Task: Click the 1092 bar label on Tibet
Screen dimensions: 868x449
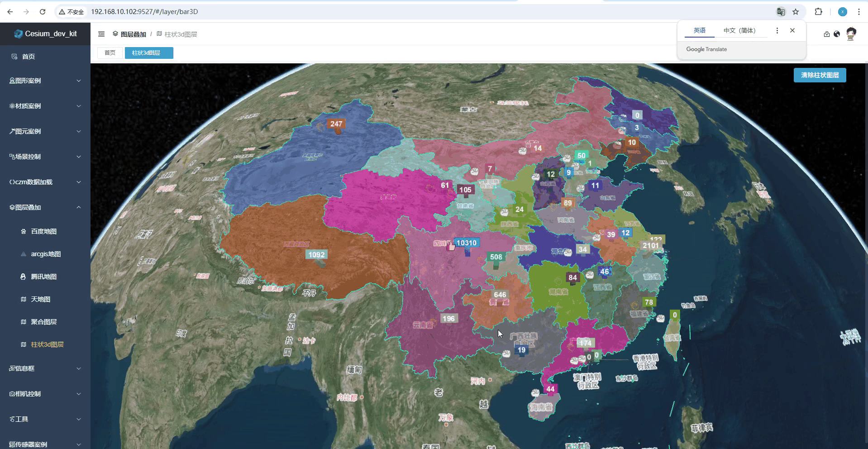Action: point(316,255)
